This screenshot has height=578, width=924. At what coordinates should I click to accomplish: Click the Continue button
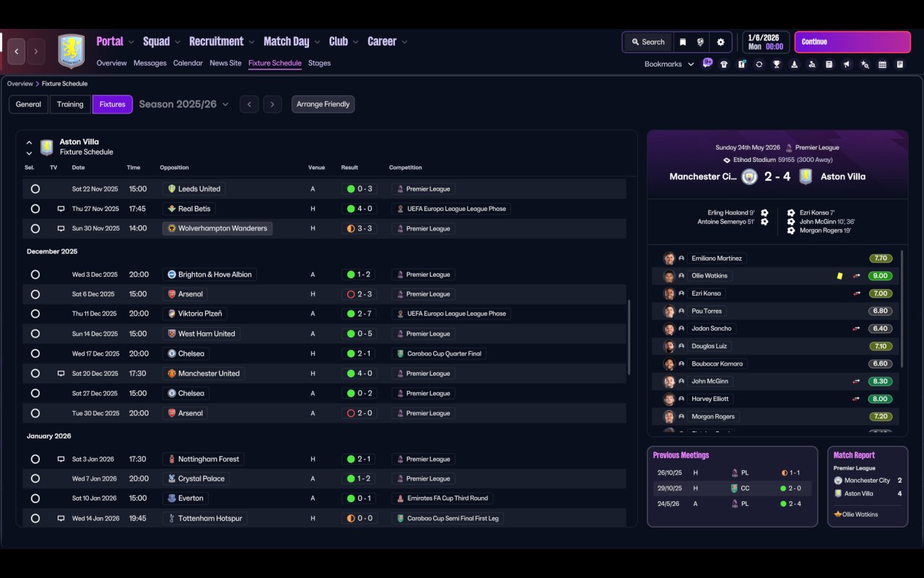[853, 42]
